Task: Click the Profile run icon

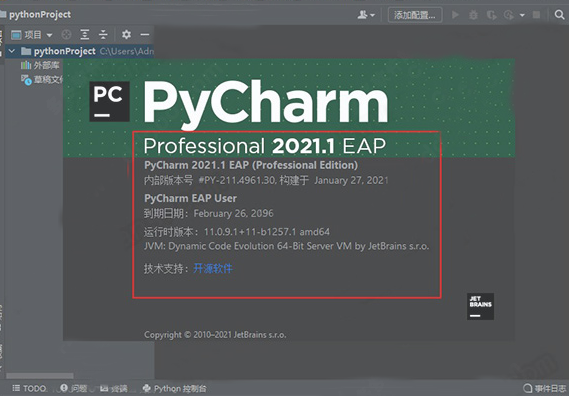Action: [509, 15]
